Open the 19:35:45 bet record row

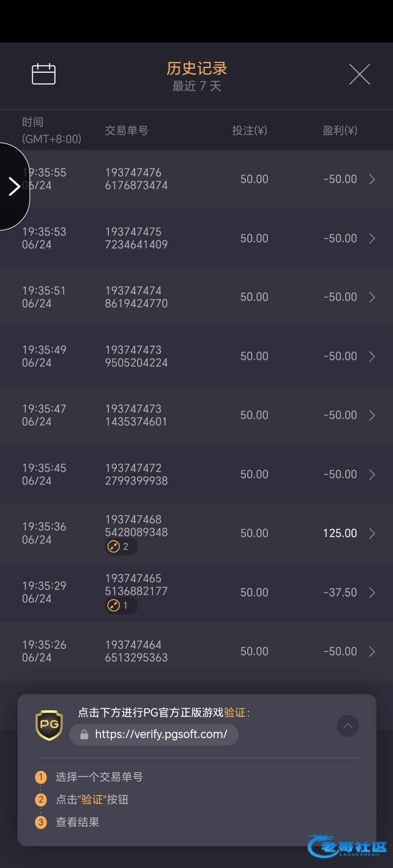point(195,474)
